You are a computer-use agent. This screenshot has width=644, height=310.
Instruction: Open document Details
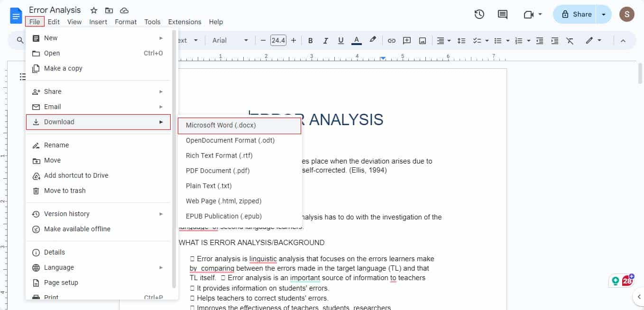pos(98,252)
